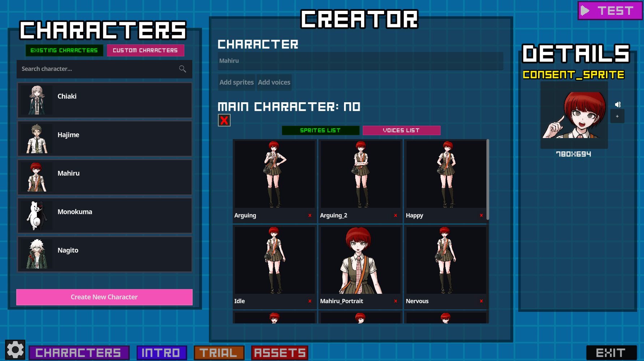This screenshot has height=361, width=644.
Task: Select the Arguing_2 sprite thumbnail
Action: (360, 174)
